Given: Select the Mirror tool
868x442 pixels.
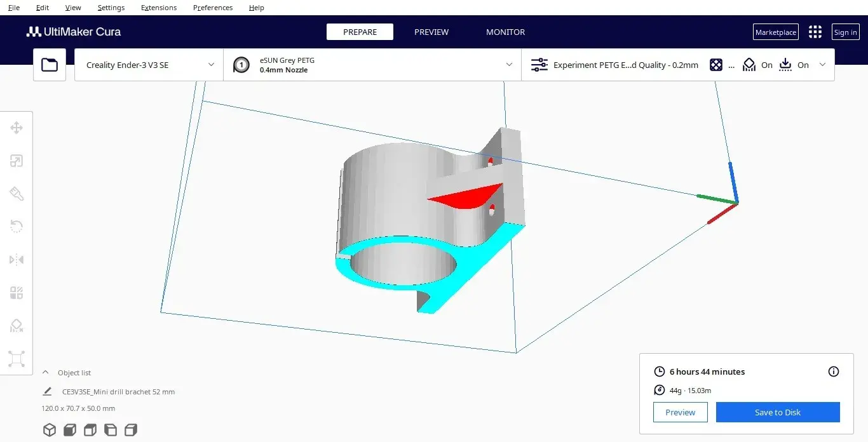Looking at the screenshot, I should [17, 260].
